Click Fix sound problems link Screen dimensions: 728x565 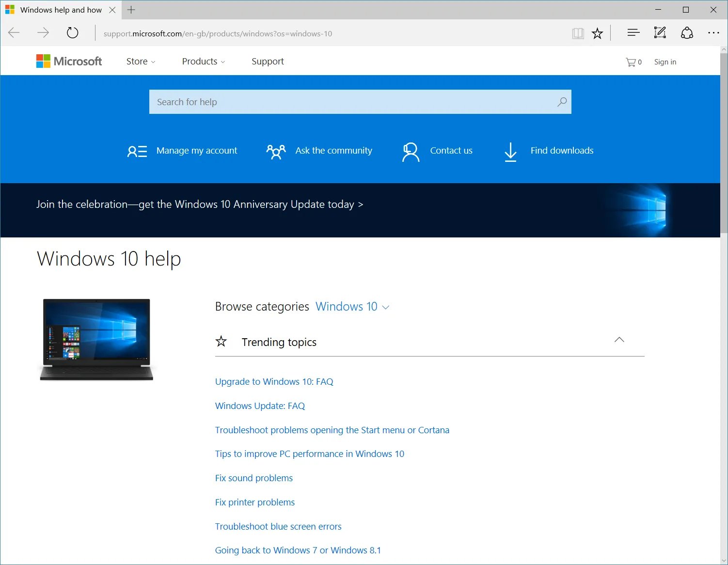(253, 478)
